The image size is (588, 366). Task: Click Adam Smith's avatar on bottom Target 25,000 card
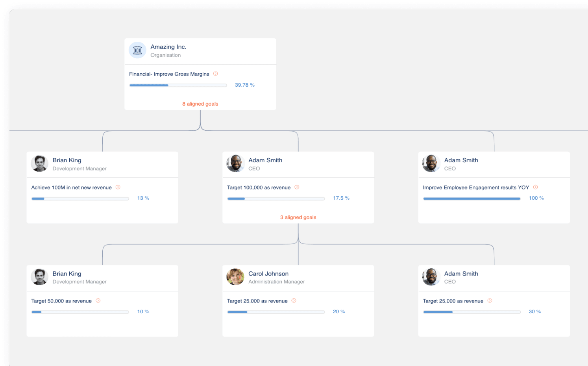click(431, 277)
